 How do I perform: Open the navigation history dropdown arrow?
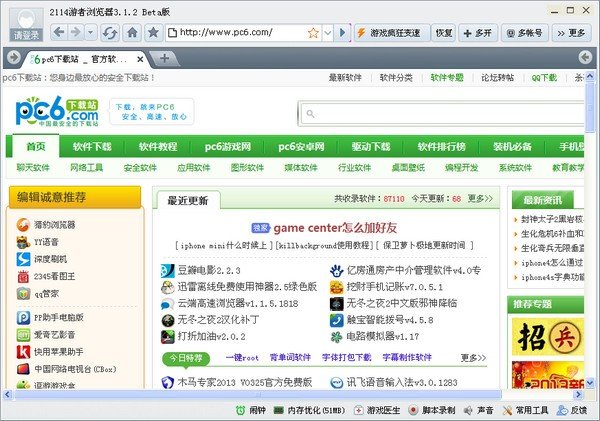tap(91, 33)
